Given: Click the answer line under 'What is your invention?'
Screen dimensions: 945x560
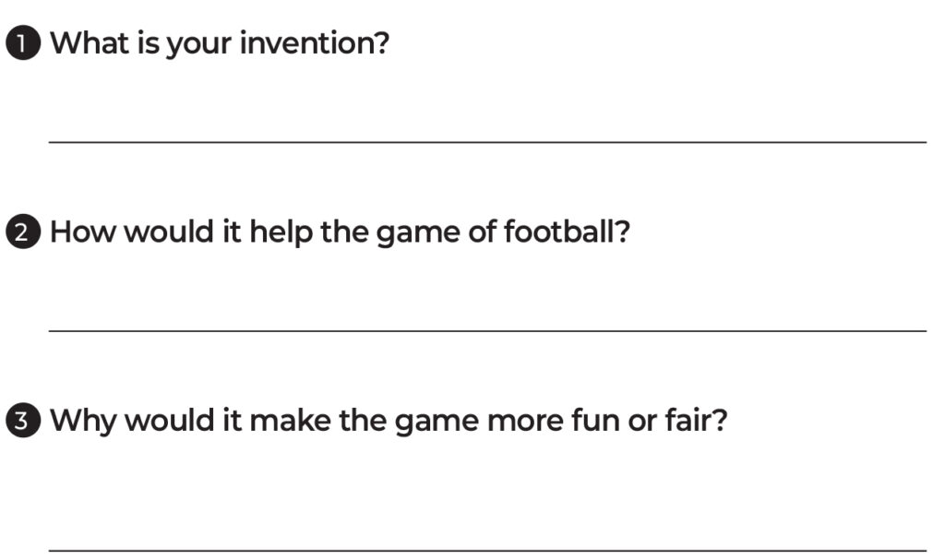Looking at the screenshot, I should click(487, 142).
